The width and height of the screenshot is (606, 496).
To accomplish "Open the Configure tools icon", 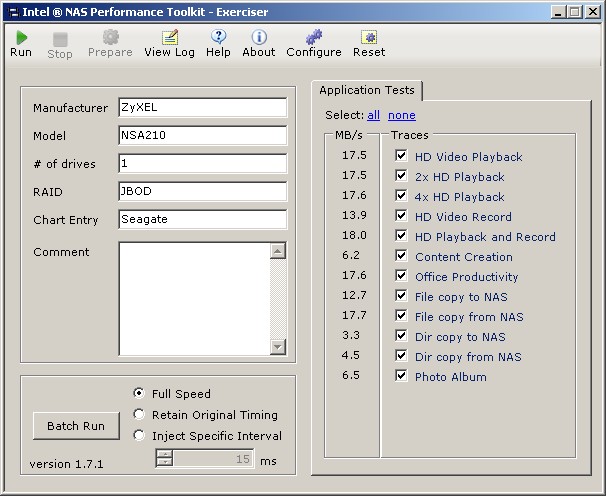I will point(314,37).
